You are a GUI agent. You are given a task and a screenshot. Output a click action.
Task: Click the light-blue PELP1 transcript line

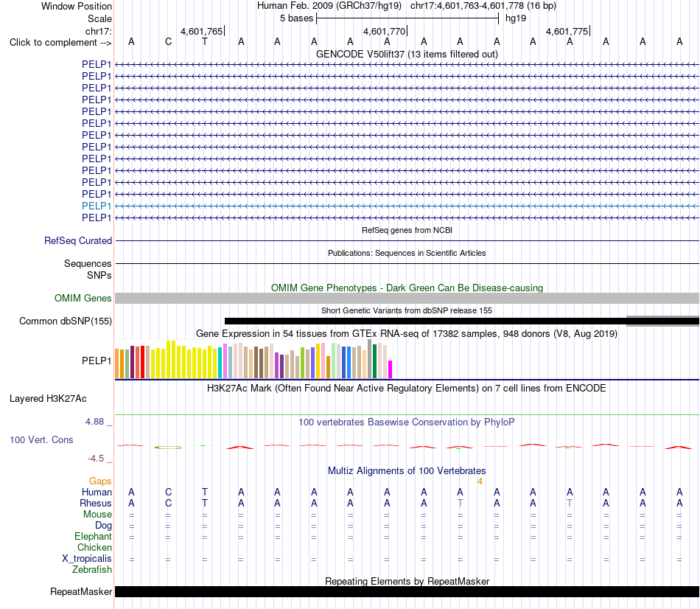[x=407, y=206]
